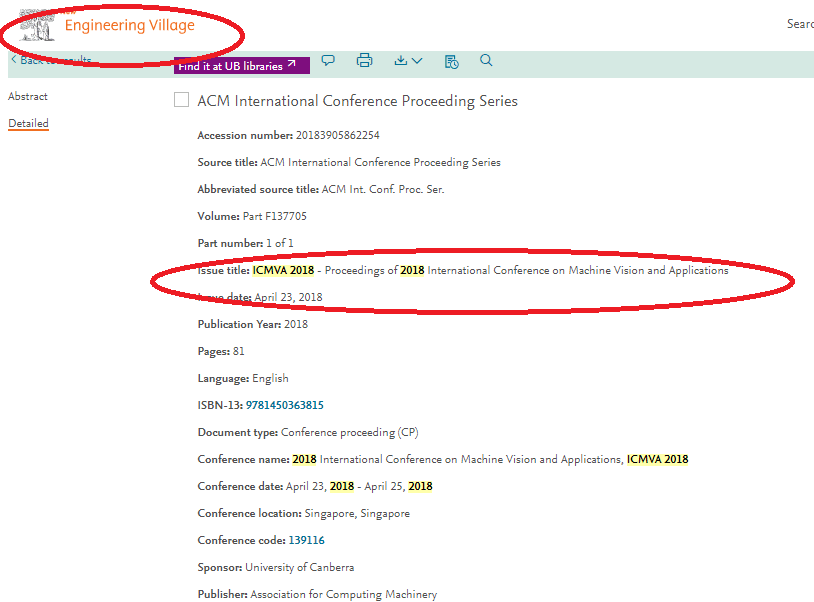Screen dimensions: 814x602
Task: Click Conference location Singapore, Singapore
Action: click(x=357, y=513)
